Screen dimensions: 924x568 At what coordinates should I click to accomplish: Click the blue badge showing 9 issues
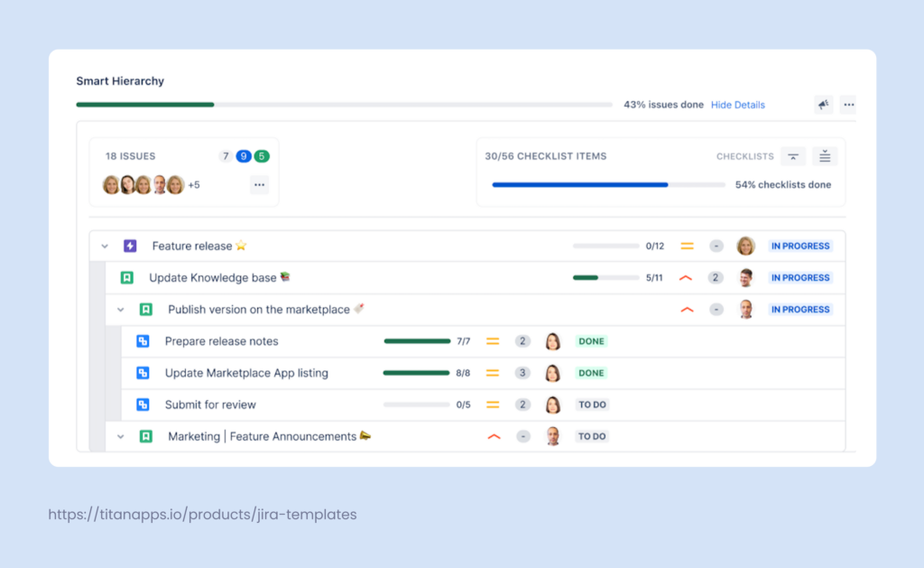(244, 156)
